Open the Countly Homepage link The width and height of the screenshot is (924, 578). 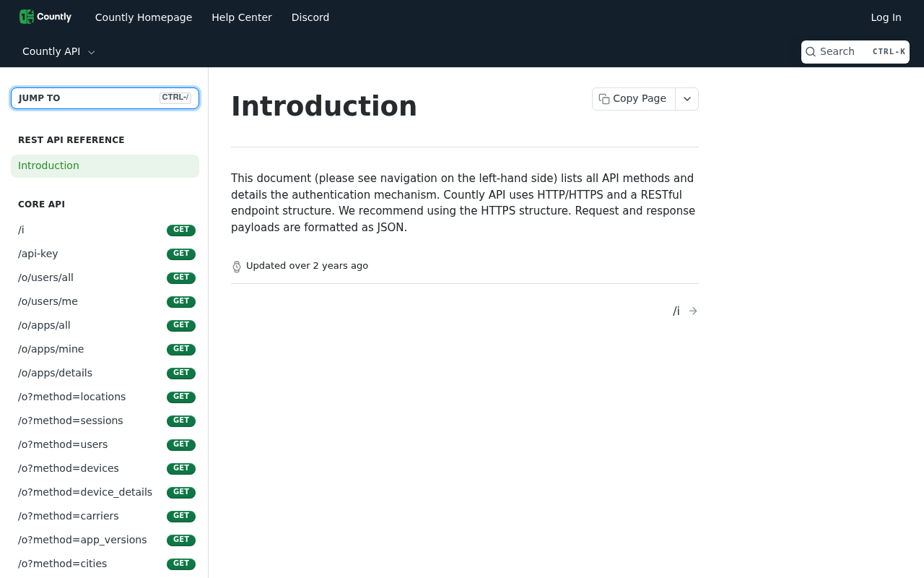point(144,17)
